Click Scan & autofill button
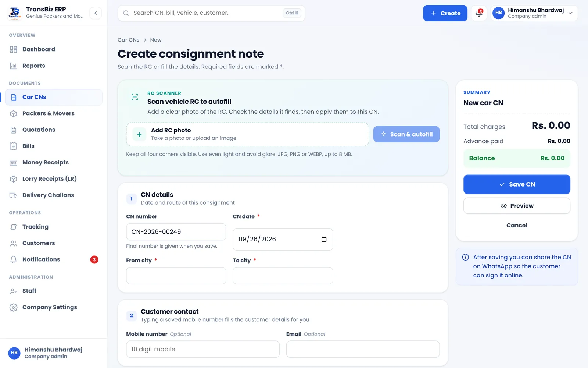Image resolution: width=588 pixels, height=368 pixels. [x=406, y=134]
